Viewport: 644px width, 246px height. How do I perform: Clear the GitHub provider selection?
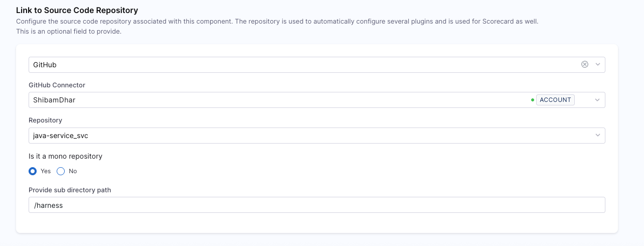[x=584, y=64]
